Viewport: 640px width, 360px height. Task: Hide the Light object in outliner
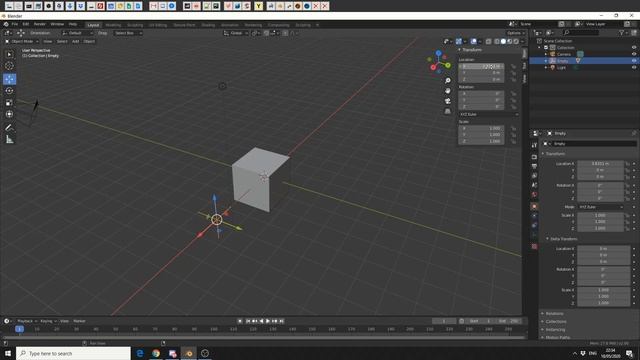click(634, 67)
